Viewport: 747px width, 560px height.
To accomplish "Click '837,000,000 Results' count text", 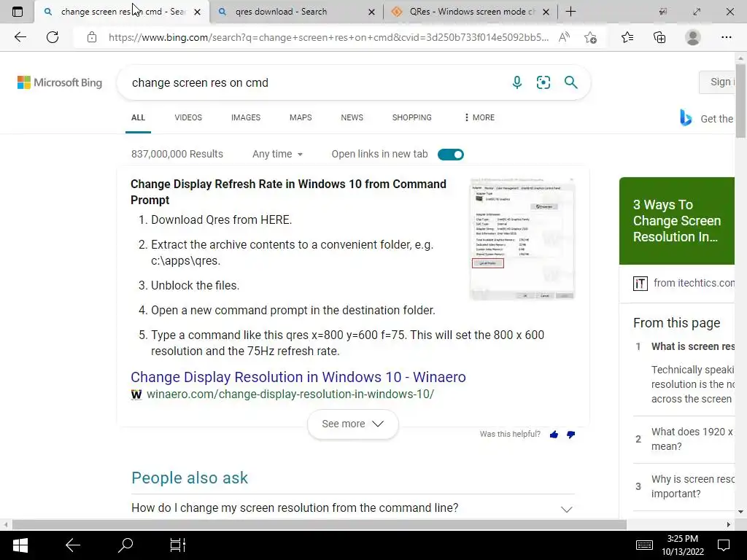I will (177, 154).
